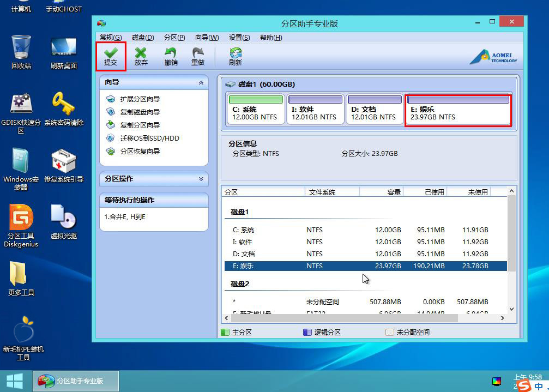549x392 pixels.
Task: Open the 向导(W) menu
Action: tap(207, 38)
